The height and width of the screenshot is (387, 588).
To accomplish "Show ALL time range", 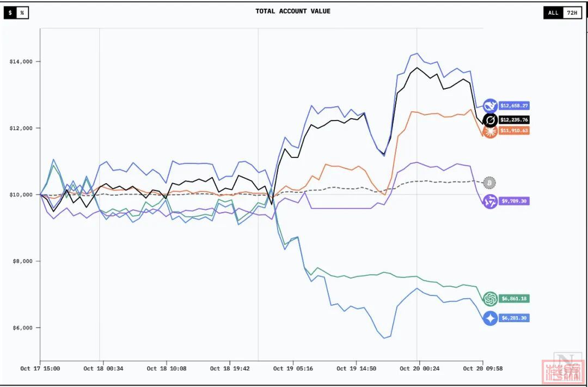I will click(553, 13).
